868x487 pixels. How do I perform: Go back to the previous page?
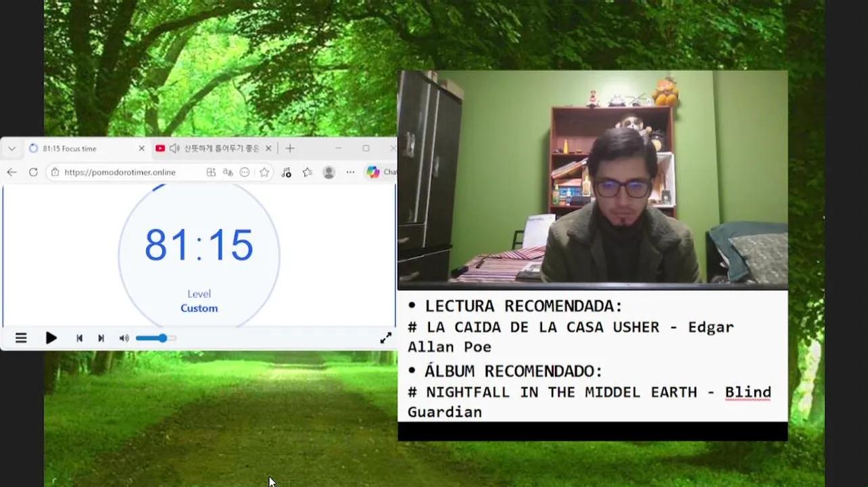(x=11, y=172)
